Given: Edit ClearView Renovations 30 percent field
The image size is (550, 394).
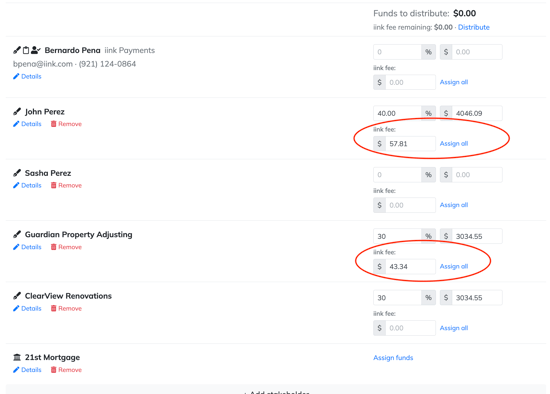Looking at the screenshot, I should pyautogui.click(x=397, y=298).
